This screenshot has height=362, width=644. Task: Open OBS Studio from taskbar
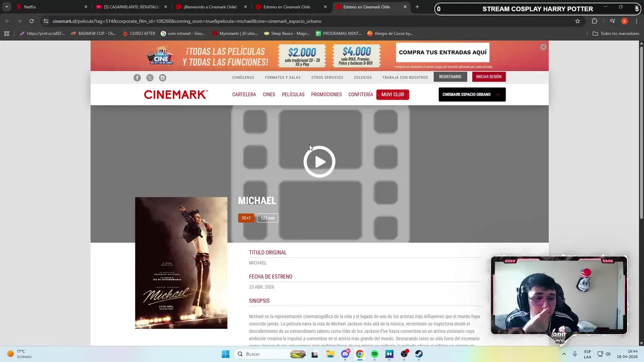[x=404, y=354]
